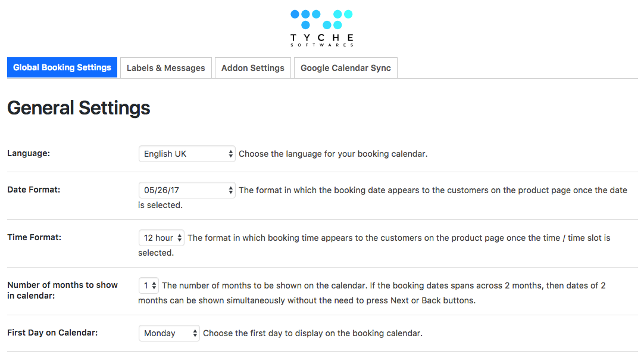This screenshot has height=357, width=644.
Task: Click the Tyche Softwares logo
Action: (321, 27)
